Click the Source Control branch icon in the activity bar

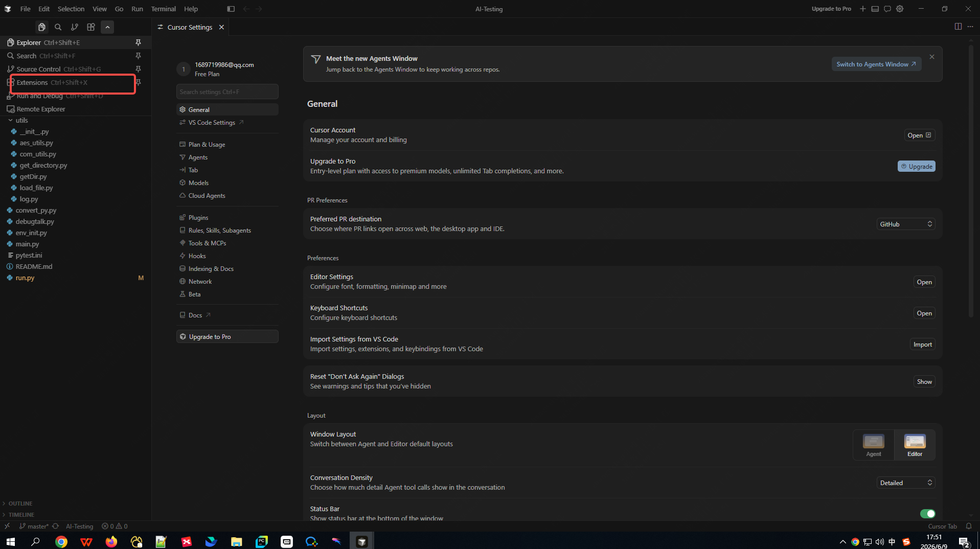tap(75, 27)
